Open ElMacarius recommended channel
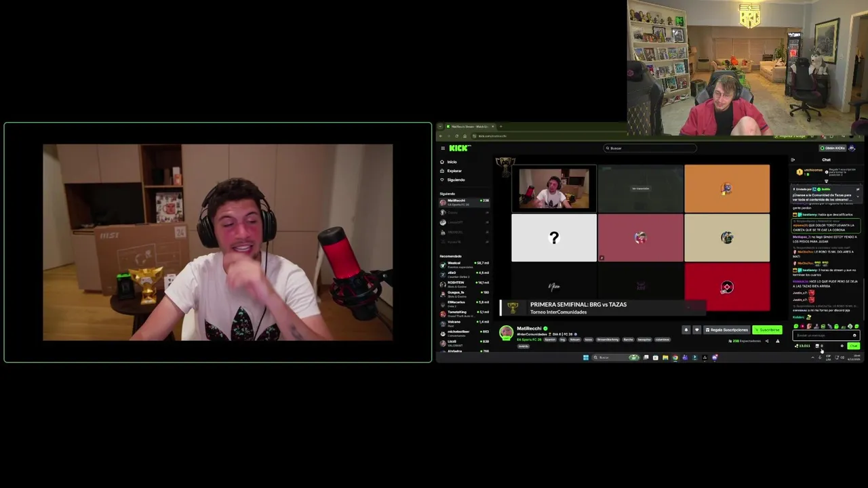 point(465,303)
